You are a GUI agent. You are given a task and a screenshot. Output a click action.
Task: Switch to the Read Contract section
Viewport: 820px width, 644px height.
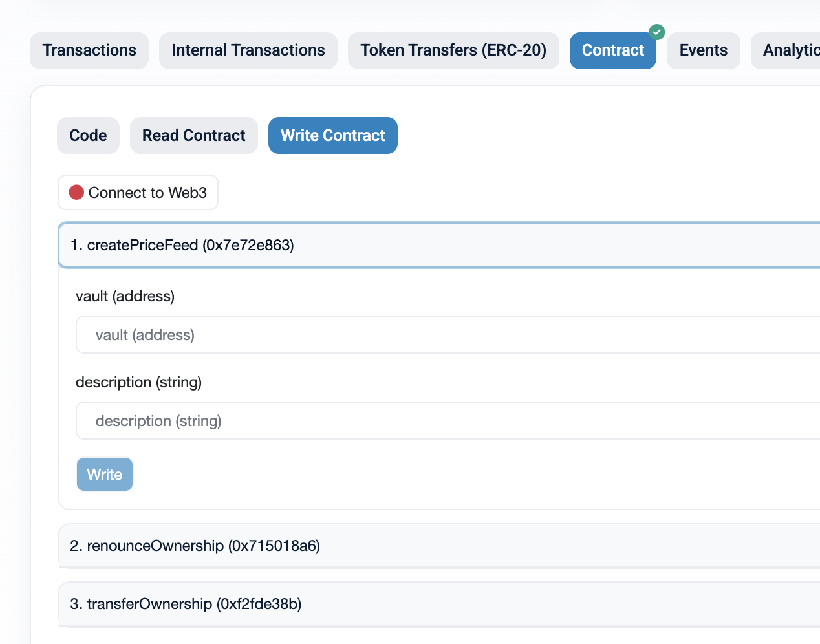point(194,136)
